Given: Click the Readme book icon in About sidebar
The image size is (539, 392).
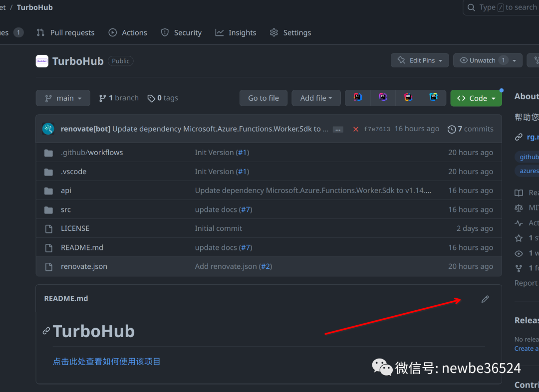Looking at the screenshot, I should coord(519,193).
